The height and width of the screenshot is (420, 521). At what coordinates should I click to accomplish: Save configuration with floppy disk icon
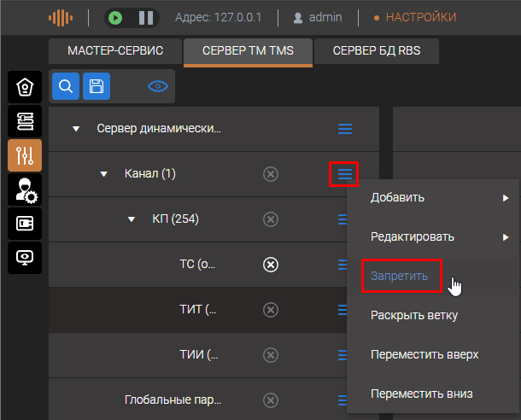97,85
